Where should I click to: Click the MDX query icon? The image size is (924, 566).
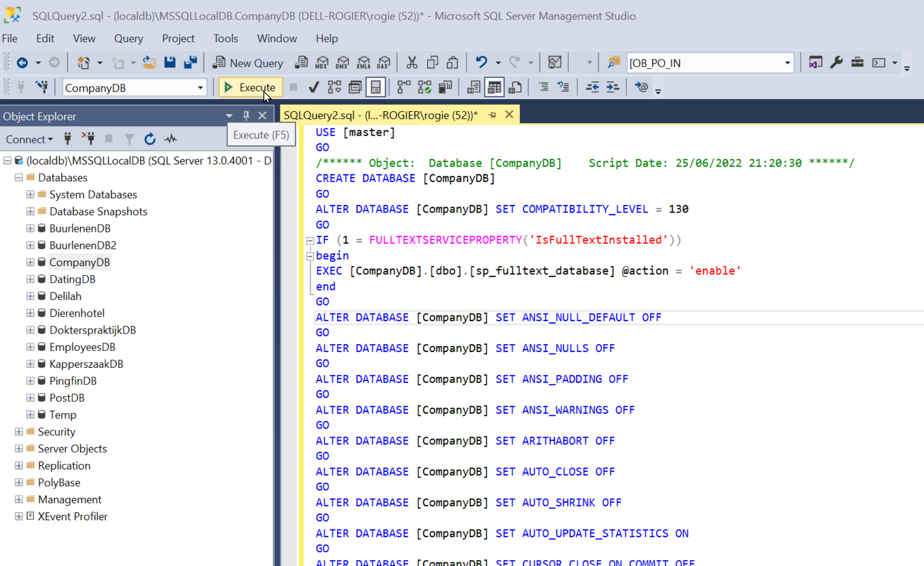point(322,63)
